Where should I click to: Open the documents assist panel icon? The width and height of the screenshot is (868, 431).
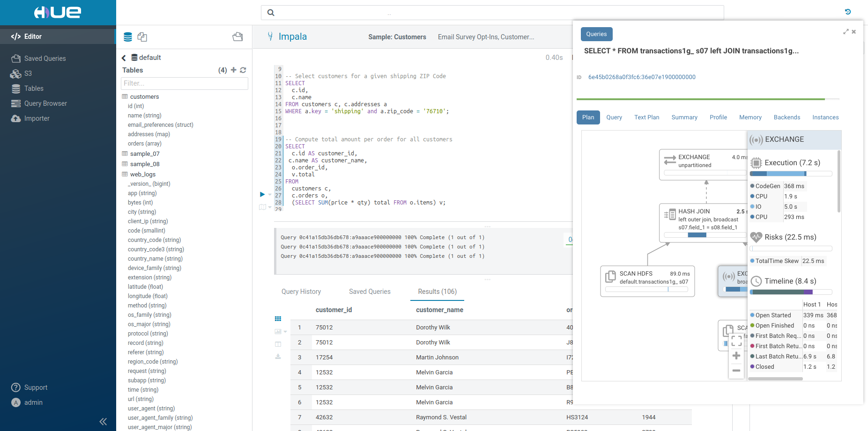(x=142, y=37)
